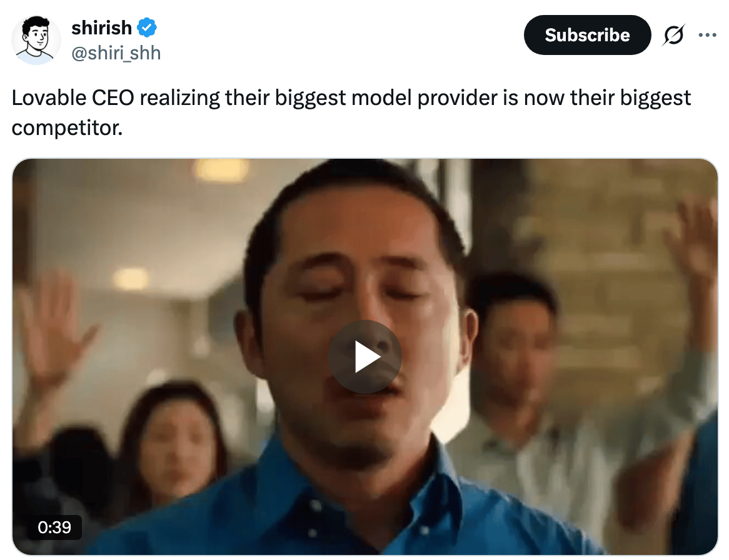Open the more options ellipsis menu
The image size is (729, 560).
(x=707, y=35)
